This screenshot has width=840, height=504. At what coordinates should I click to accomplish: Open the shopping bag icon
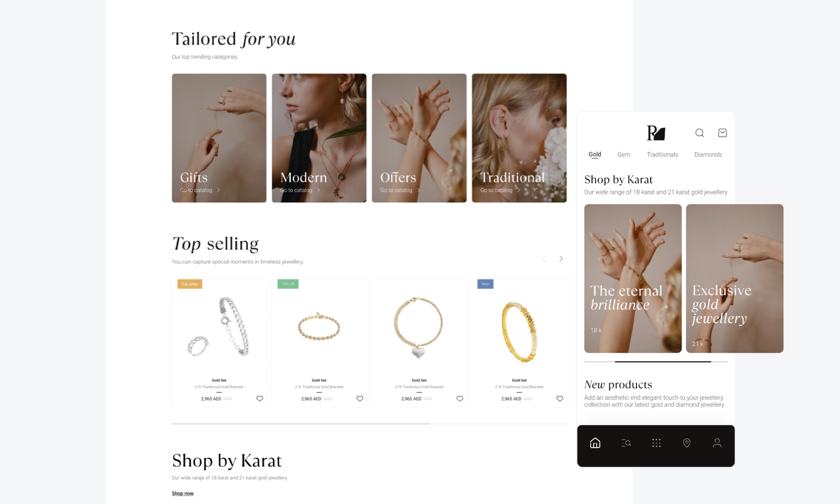coord(722,133)
